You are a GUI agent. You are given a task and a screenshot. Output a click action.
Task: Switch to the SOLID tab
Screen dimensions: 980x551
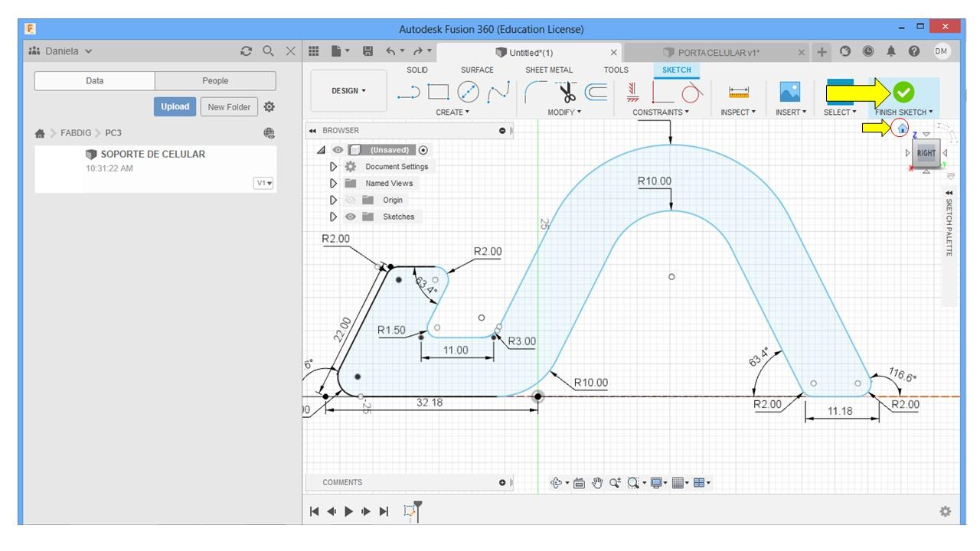point(416,70)
